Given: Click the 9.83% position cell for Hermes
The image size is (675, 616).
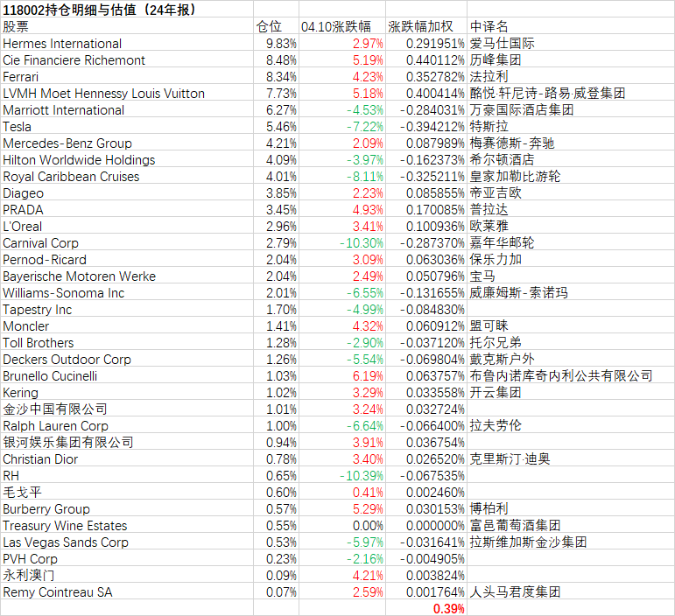Looking at the screenshot, I should coord(276,43).
